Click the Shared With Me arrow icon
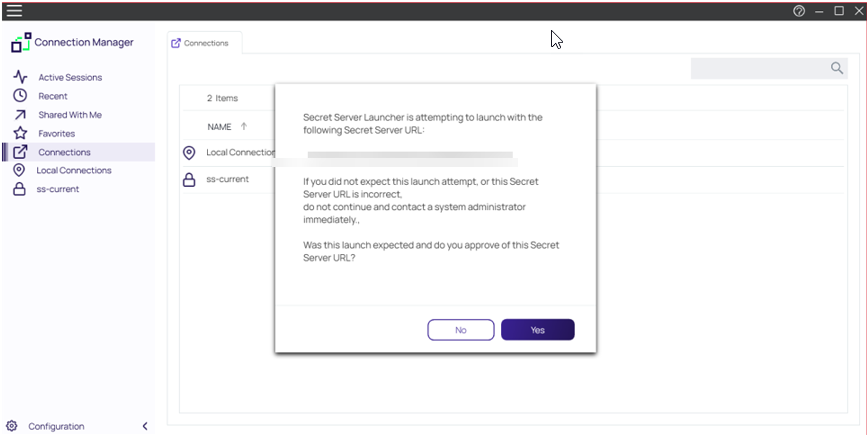Viewport: 867px width, 438px height. (20, 114)
